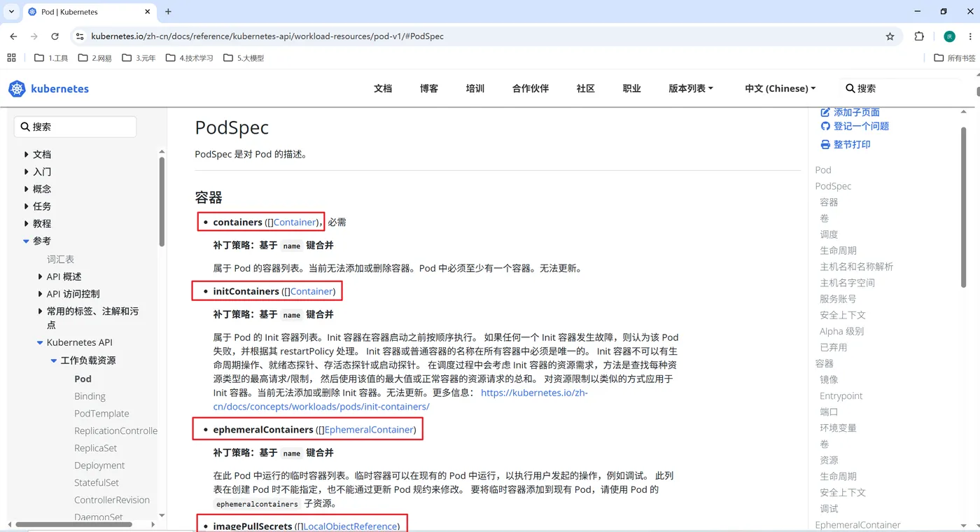The height and width of the screenshot is (532, 980).
Task: Open the 合作伙伴 top navigation item
Action: [x=531, y=88]
